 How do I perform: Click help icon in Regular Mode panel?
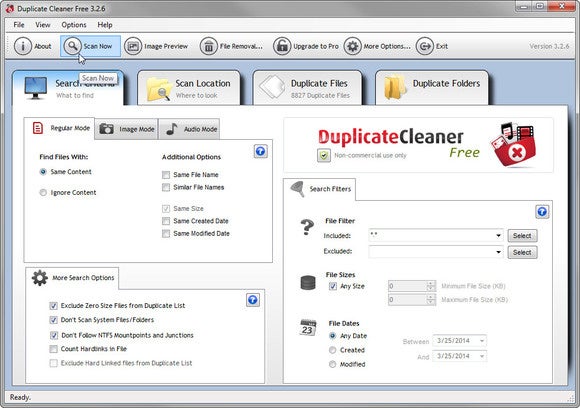[x=261, y=151]
